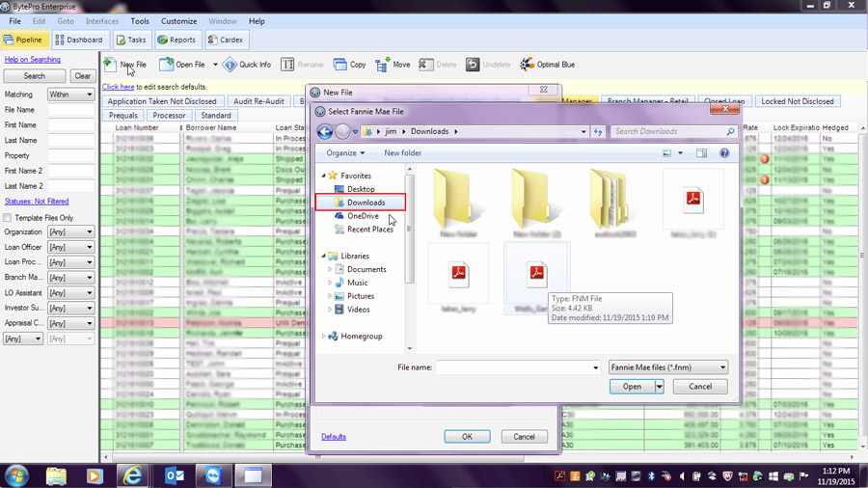The image size is (868, 488).
Task: Click OK in New File dialog
Action: click(x=467, y=437)
